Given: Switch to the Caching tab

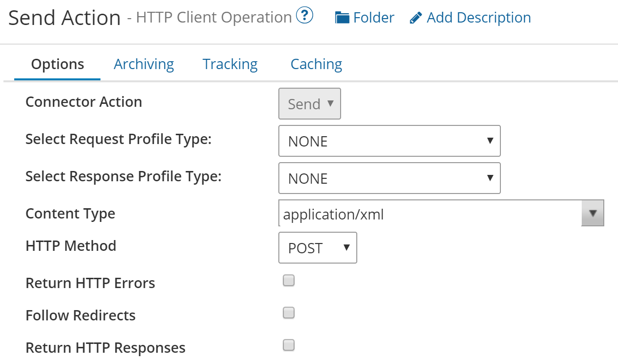Looking at the screenshot, I should tap(316, 64).
